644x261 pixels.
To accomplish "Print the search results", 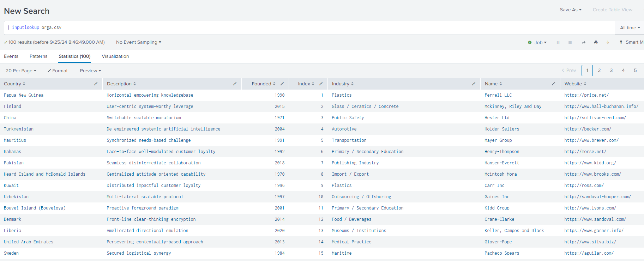I will [x=596, y=42].
